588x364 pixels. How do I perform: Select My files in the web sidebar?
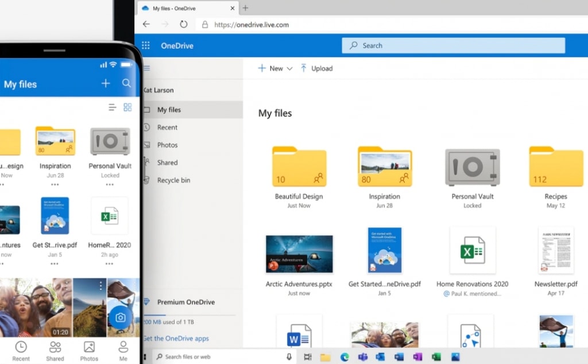(x=193, y=110)
